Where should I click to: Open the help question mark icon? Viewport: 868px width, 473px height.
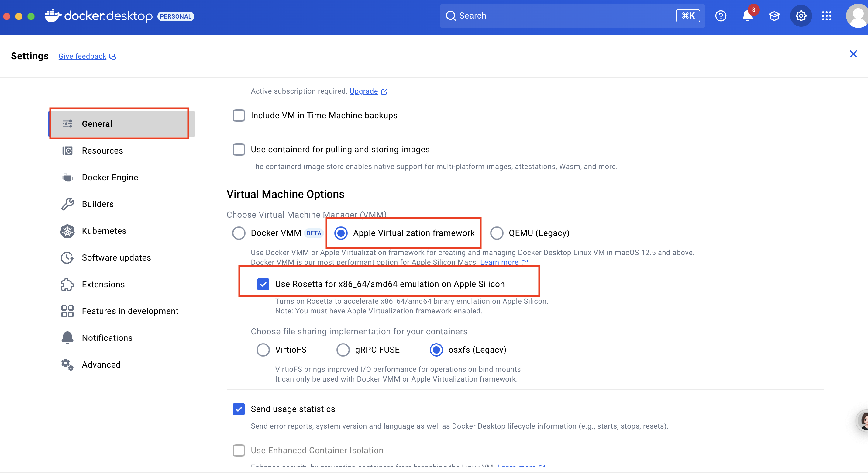tap(720, 16)
